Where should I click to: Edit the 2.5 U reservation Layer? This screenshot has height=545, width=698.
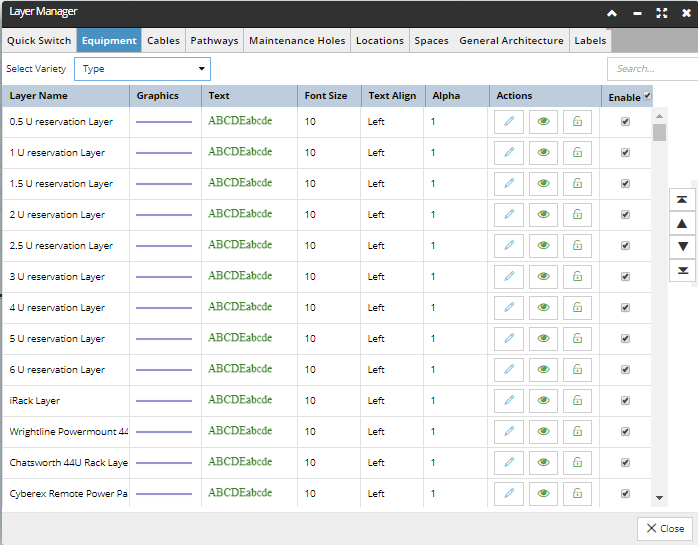pyautogui.click(x=509, y=246)
